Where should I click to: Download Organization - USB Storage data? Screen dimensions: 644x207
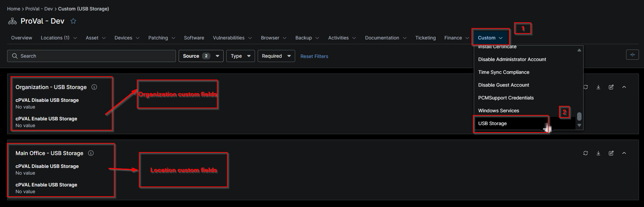pos(598,87)
